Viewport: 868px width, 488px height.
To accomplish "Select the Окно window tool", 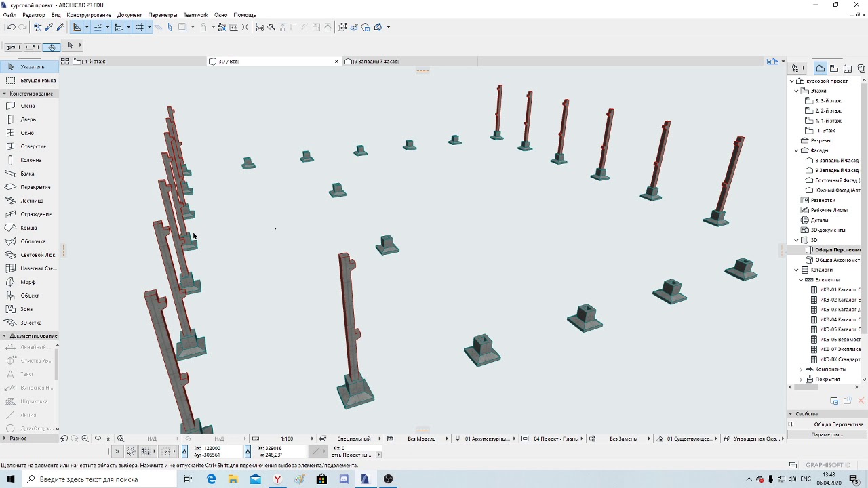I will 28,133.
